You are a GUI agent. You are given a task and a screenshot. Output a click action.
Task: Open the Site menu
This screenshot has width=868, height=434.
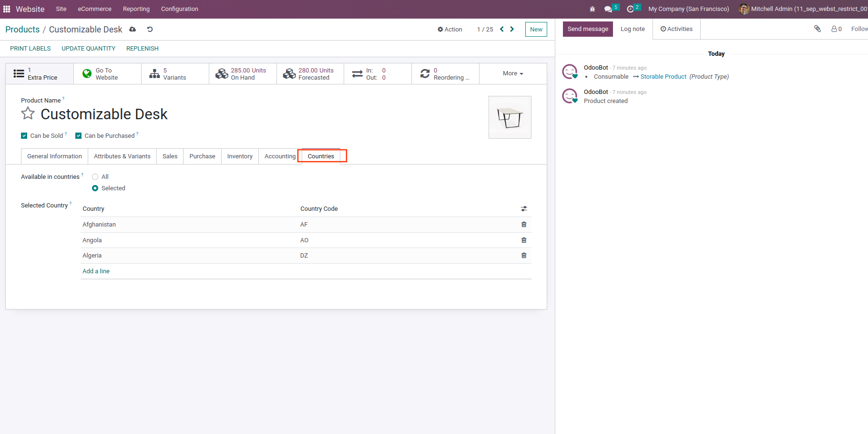[61, 9]
